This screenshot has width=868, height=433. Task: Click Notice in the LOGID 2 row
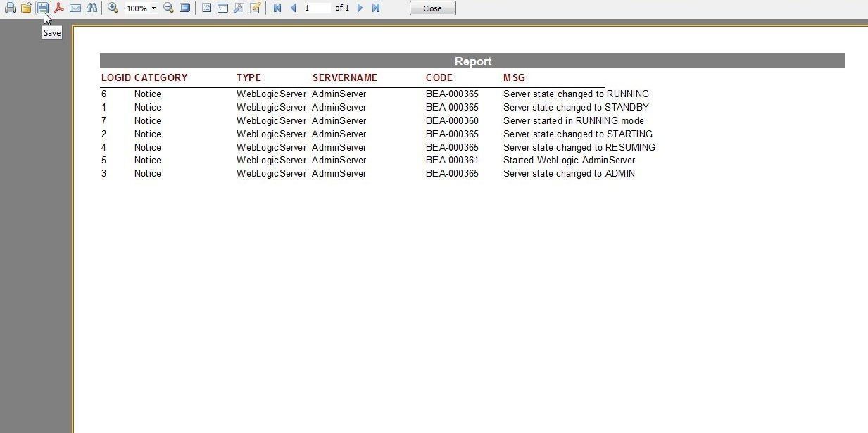[148, 134]
